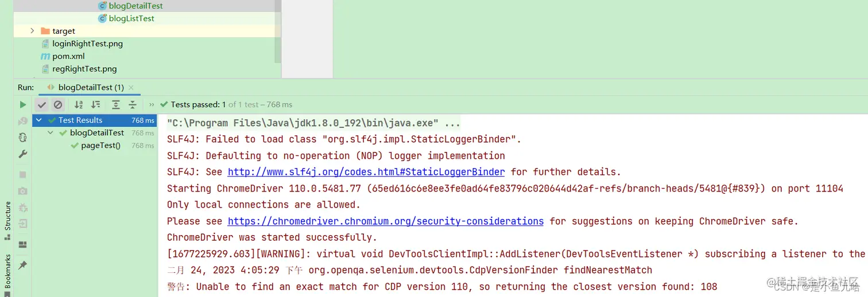Open the slf4j StaticLoggerBinder link
The width and height of the screenshot is (868, 297).
coord(366,172)
